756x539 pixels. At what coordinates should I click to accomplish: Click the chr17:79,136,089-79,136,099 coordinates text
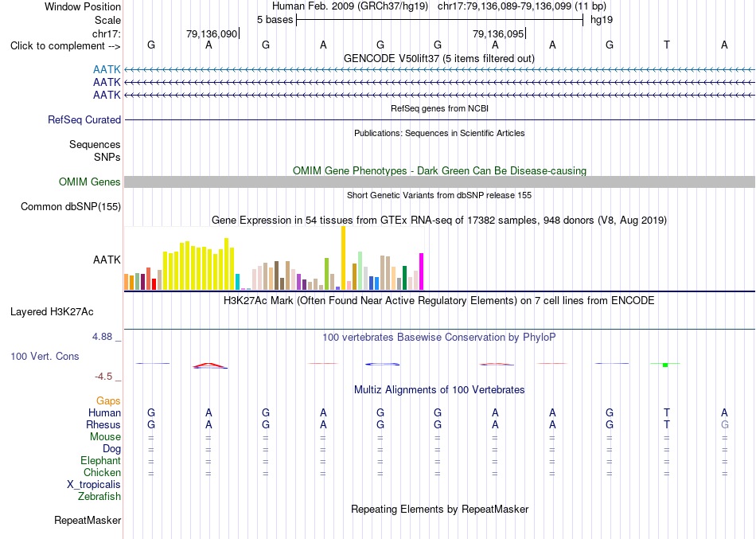tap(522, 6)
